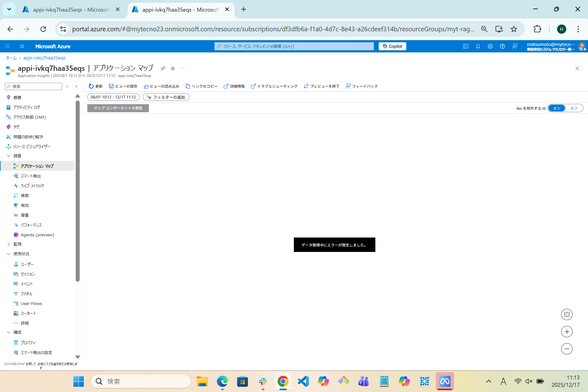
Task: Open the ... overflow menu
Action: (x=183, y=68)
